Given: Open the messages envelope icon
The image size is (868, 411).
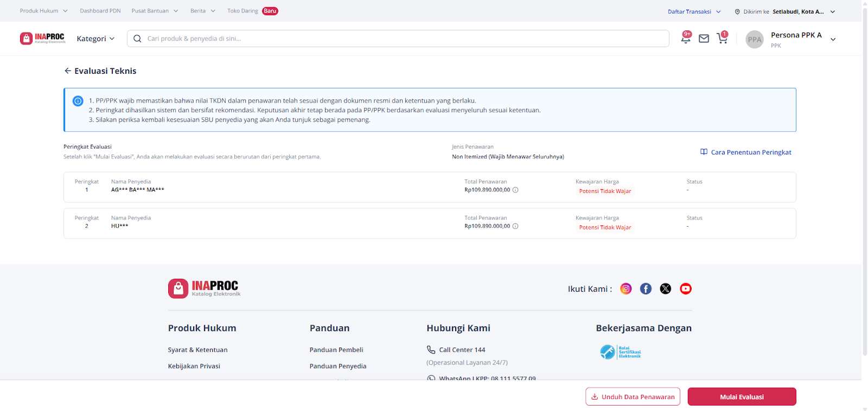Looking at the screenshot, I should tap(704, 38).
